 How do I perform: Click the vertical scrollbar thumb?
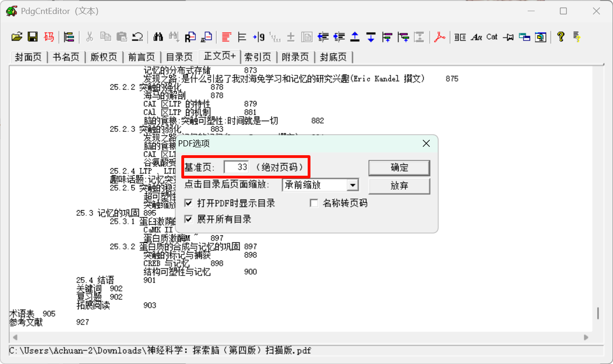click(598, 313)
